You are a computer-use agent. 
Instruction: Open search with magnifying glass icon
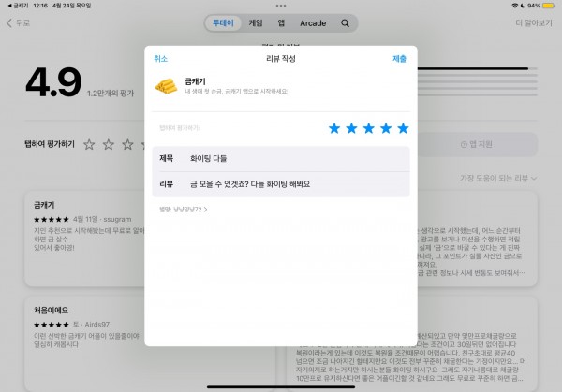[345, 23]
